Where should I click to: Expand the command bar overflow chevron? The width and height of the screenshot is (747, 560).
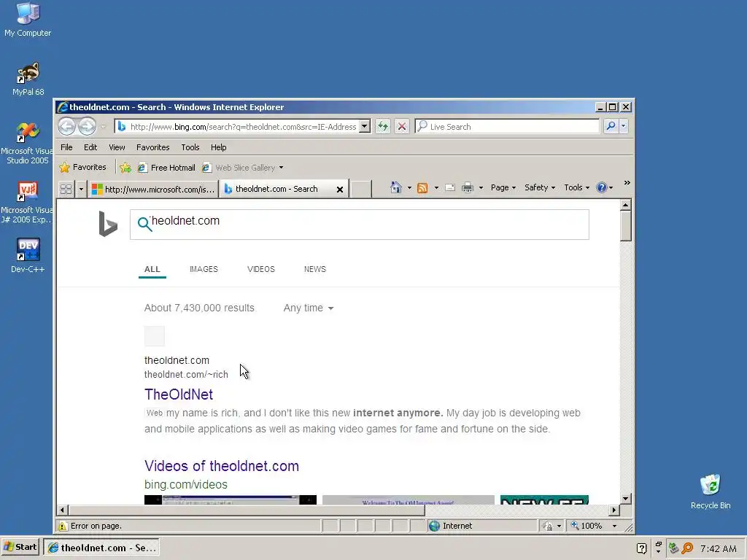[627, 183]
